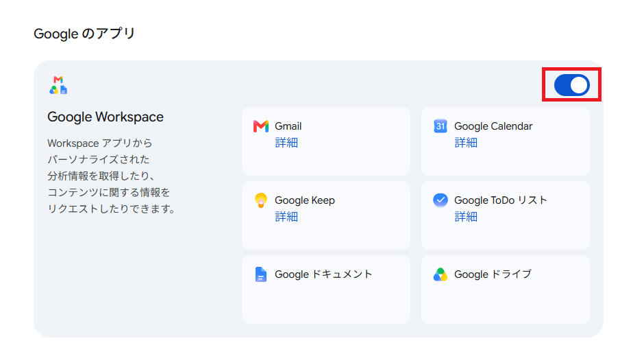Click the Google のアプリ section title
The image size is (644, 343).
(x=84, y=34)
